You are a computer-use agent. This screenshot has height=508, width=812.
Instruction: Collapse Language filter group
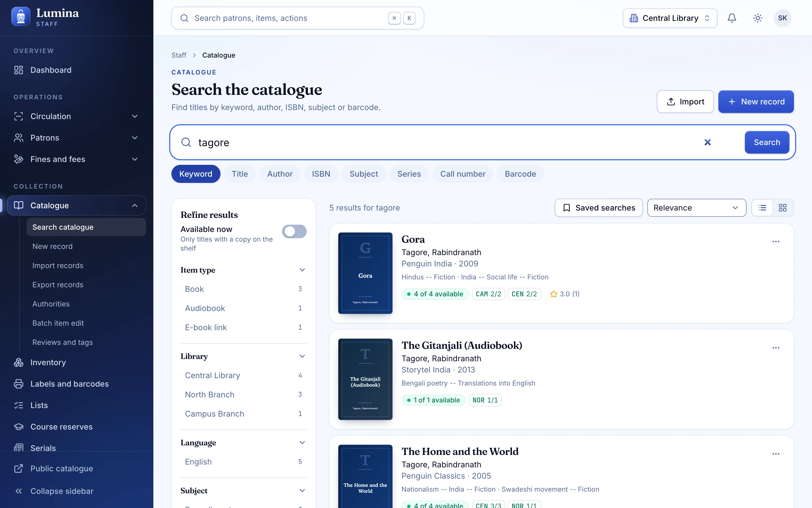(x=244, y=443)
